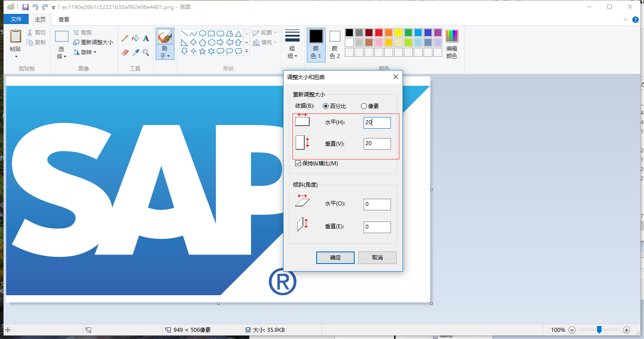This screenshot has height=339, width=644.
Task: Select the Magnifier tool
Action: click(146, 53)
